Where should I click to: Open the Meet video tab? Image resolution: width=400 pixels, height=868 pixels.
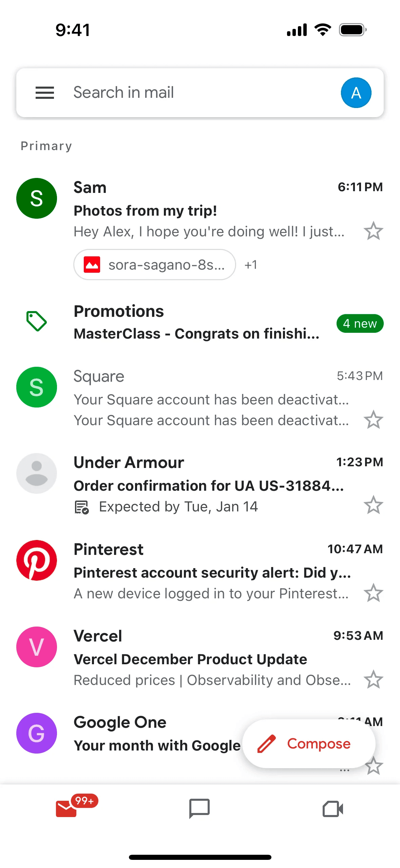[332, 809]
